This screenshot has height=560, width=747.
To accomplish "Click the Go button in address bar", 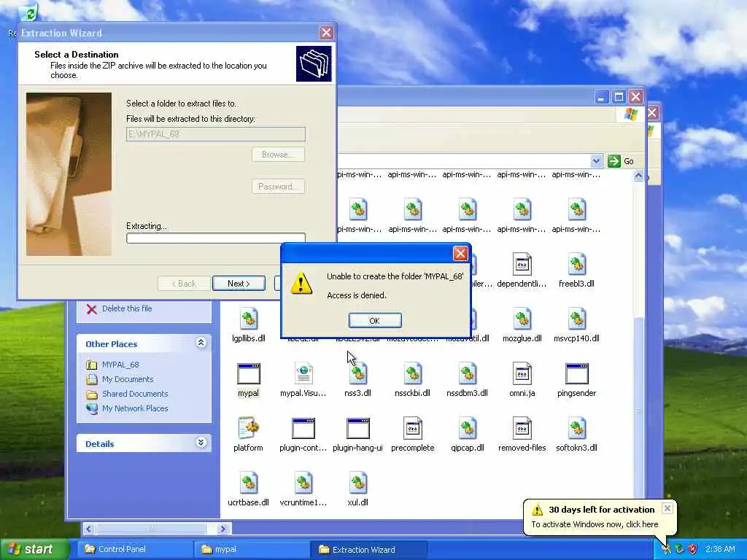I will pos(622,161).
